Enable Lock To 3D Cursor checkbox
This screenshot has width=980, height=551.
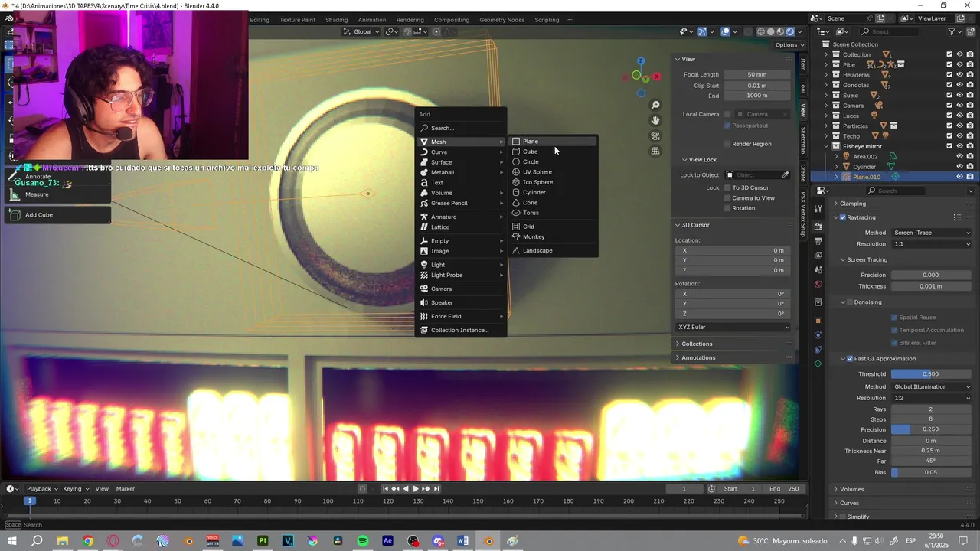[x=727, y=187]
